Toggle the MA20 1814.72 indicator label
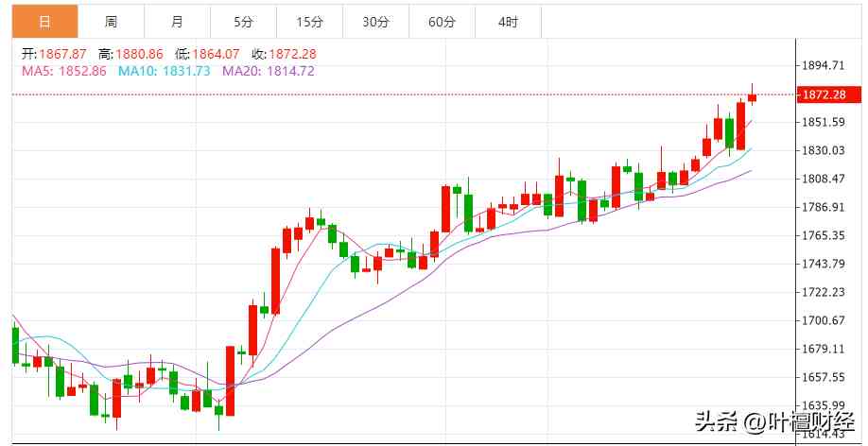 (268, 71)
